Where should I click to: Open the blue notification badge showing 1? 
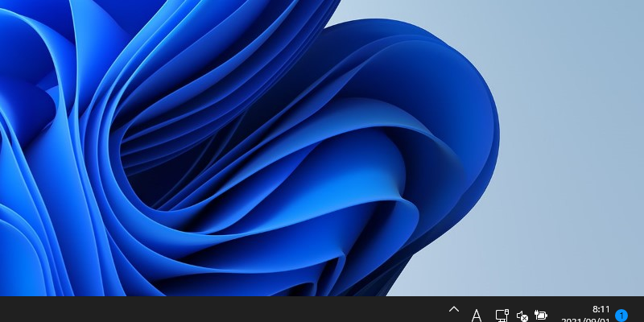621,316
